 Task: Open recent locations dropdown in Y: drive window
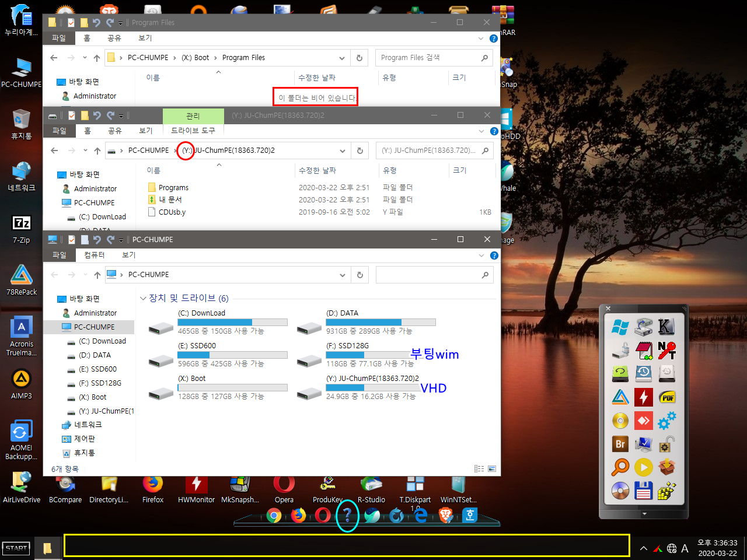pyautogui.click(x=85, y=150)
